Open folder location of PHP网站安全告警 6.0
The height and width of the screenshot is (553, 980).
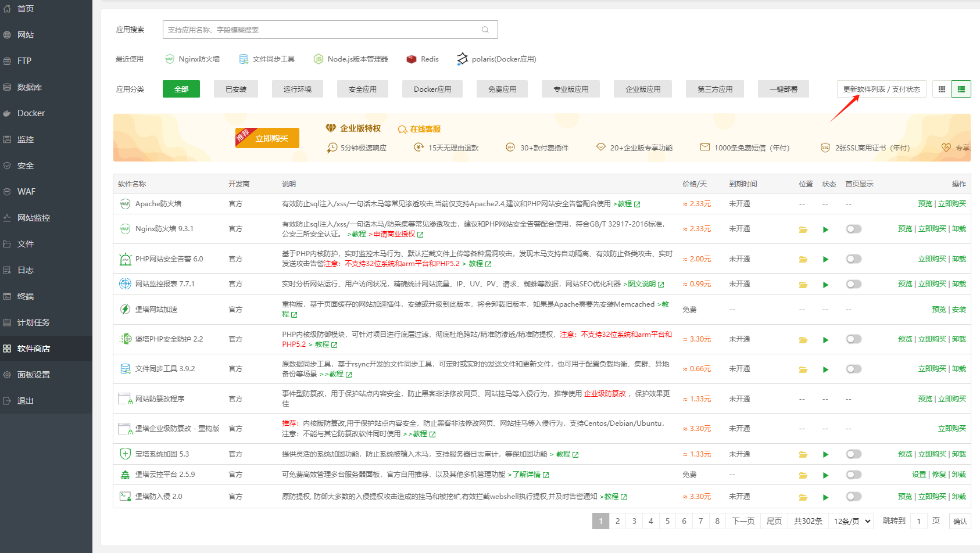[803, 259]
